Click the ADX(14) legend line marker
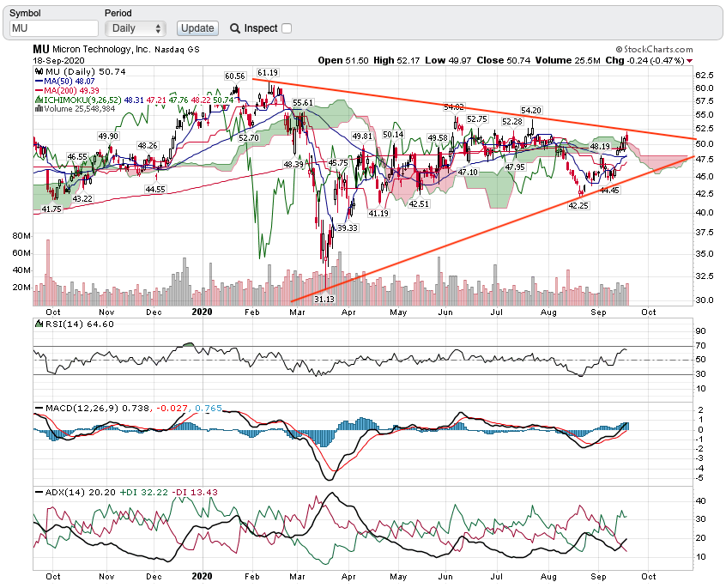 tap(37, 491)
